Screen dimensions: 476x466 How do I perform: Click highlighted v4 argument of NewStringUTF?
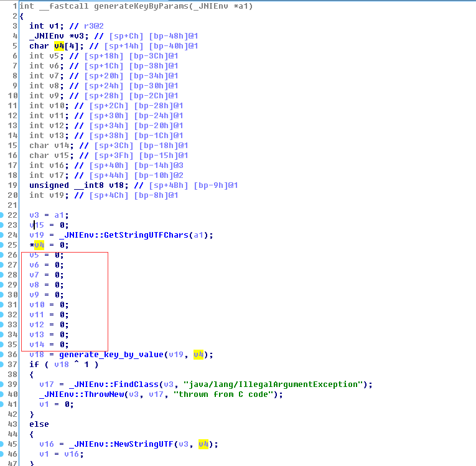(203, 444)
